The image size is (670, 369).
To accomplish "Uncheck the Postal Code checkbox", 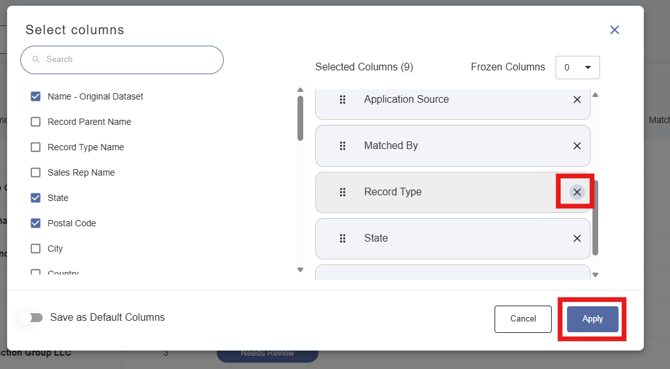I will coord(35,223).
